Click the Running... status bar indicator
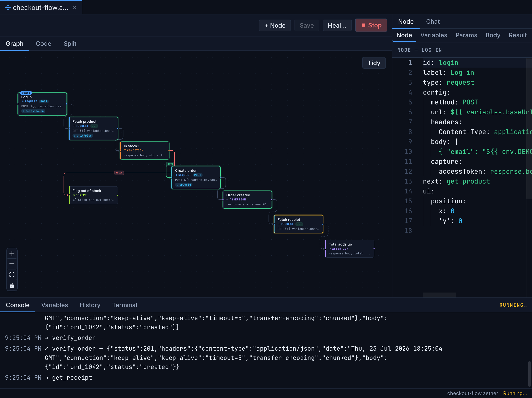 click(x=515, y=393)
